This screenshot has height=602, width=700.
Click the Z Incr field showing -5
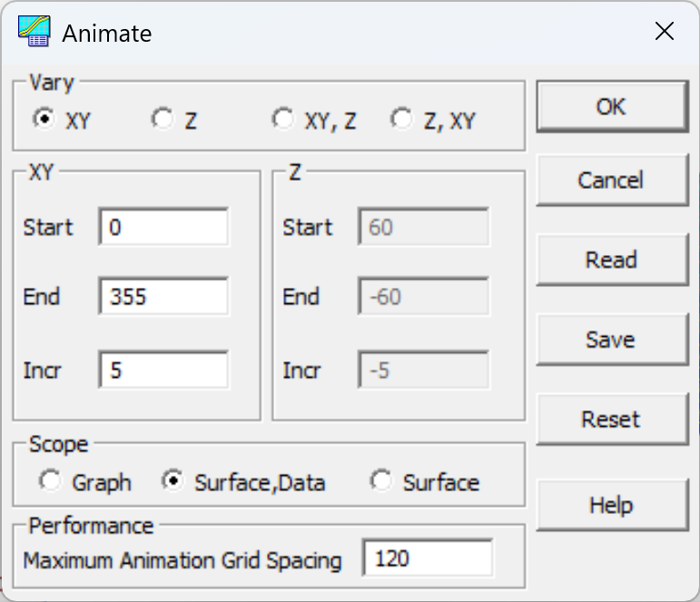(x=423, y=370)
